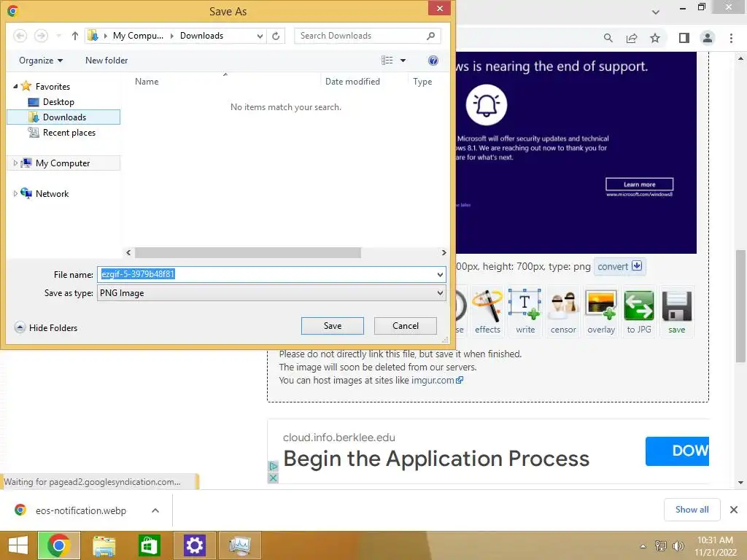Sort files by Date modified column

pos(352,82)
